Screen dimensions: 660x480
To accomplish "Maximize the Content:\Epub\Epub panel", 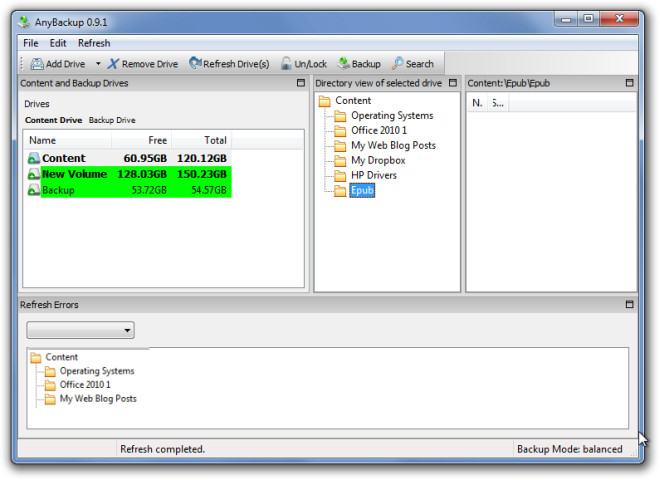I will tap(629, 83).
